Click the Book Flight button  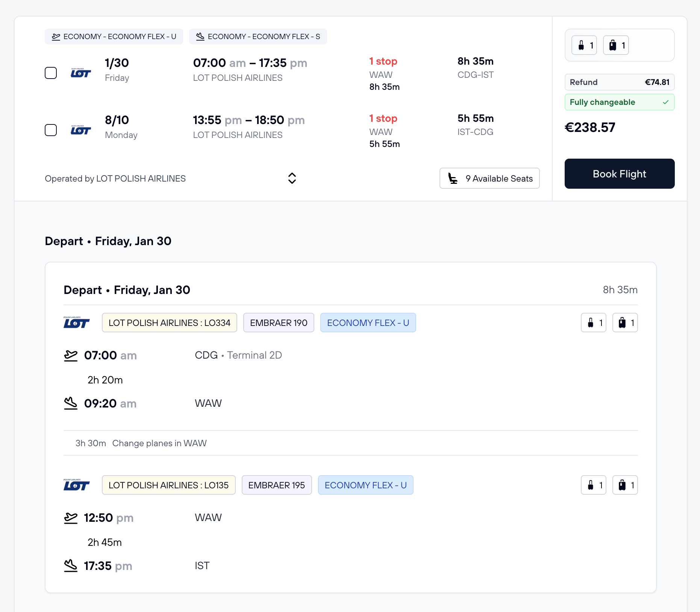pyautogui.click(x=619, y=174)
